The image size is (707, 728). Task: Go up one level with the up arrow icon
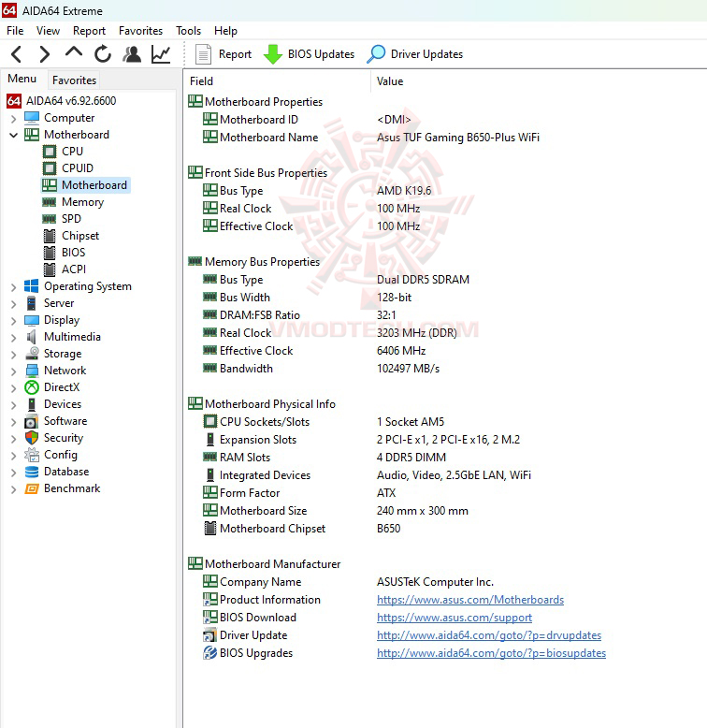74,53
